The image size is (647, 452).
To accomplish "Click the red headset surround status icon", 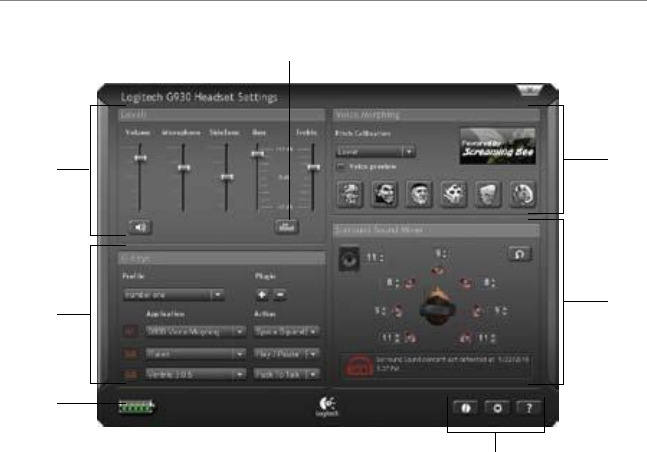I will tap(359, 366).
